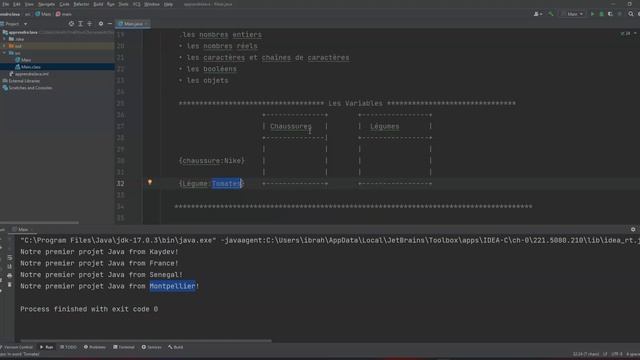
Task: Open Project panel gear options
Action: [x=101, y=24]
